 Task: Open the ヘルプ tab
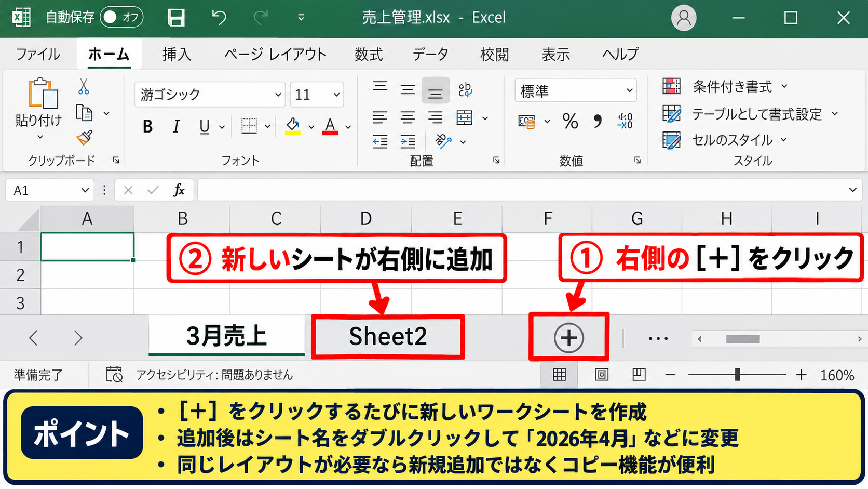click(620, 54)
